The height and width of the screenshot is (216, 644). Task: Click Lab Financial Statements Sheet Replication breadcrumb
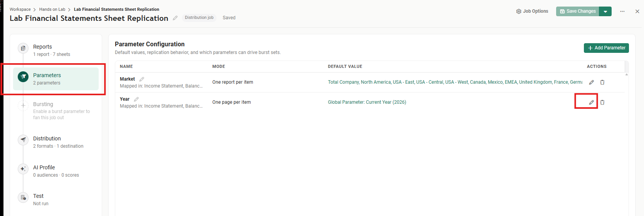[x=116, y=9]
